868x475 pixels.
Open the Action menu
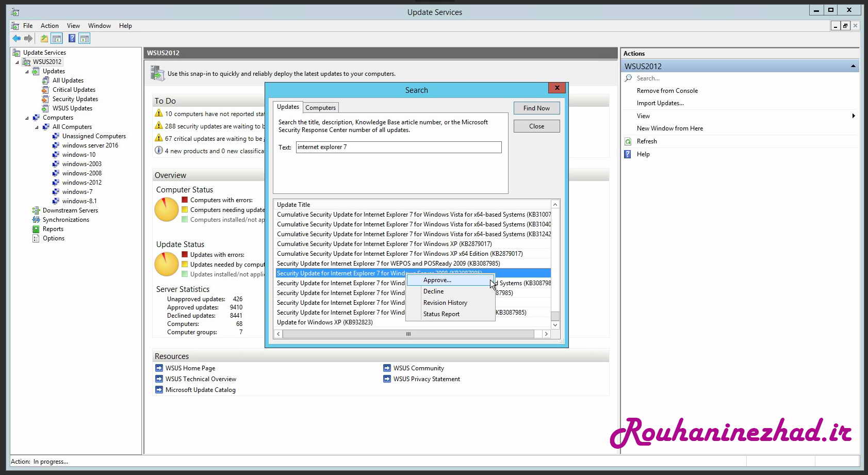coord(50,26)
